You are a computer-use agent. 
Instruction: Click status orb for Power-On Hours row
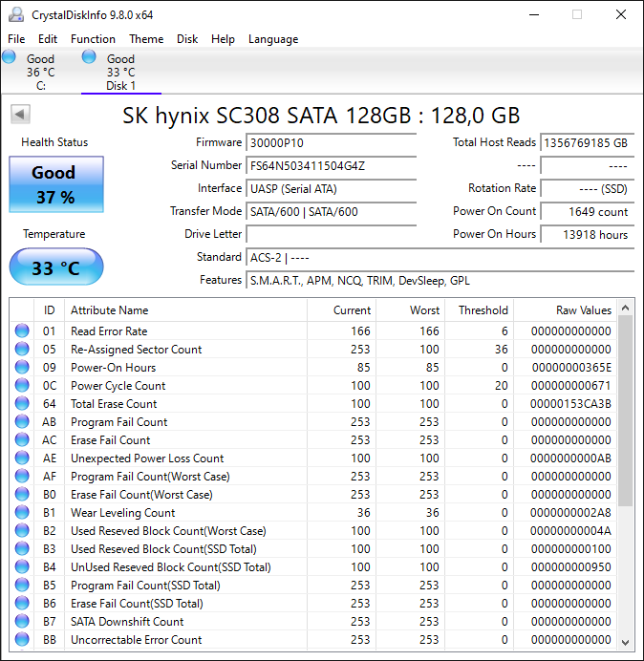[x=22, y=367]
